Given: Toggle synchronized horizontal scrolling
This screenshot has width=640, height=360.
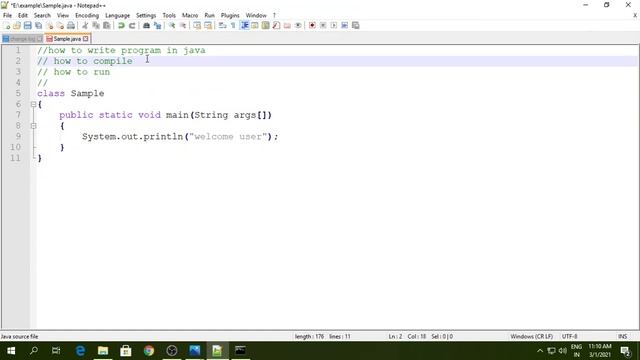Looking at the screenshot, I should click(208, 25).
